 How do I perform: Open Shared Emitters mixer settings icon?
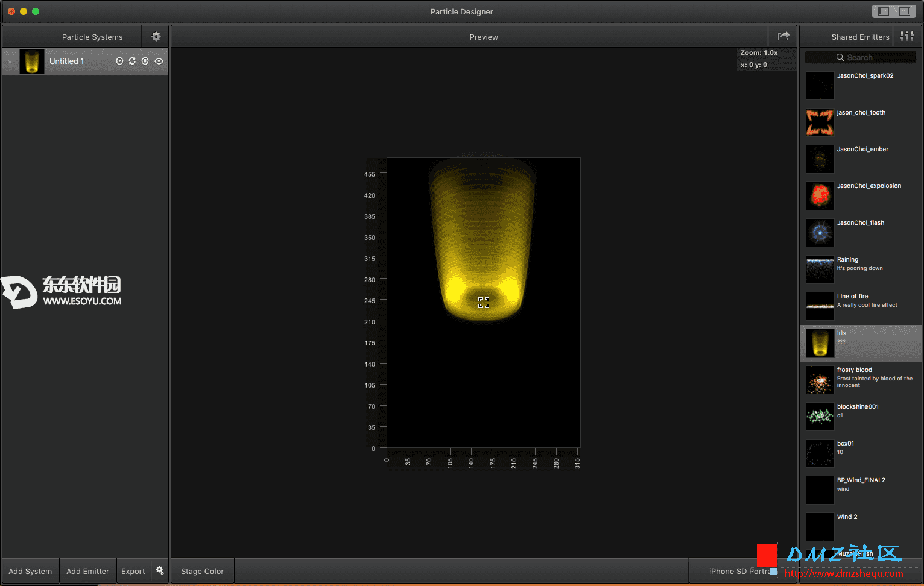(907, 36)
